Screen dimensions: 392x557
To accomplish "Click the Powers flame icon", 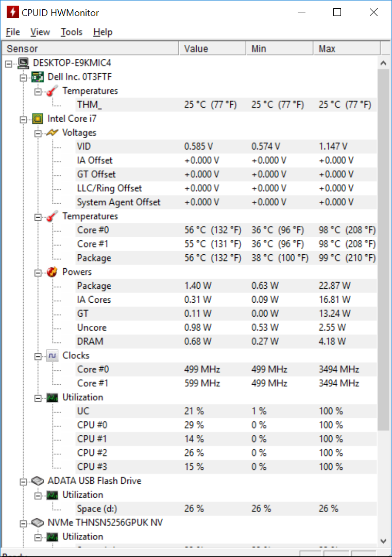I will point(52,272).
